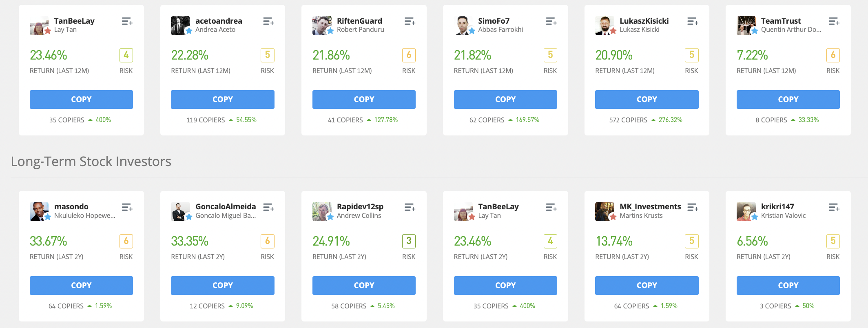Copy trader Rapidev12sp
This screenshot has width=868, height=328.
[364, 286]
